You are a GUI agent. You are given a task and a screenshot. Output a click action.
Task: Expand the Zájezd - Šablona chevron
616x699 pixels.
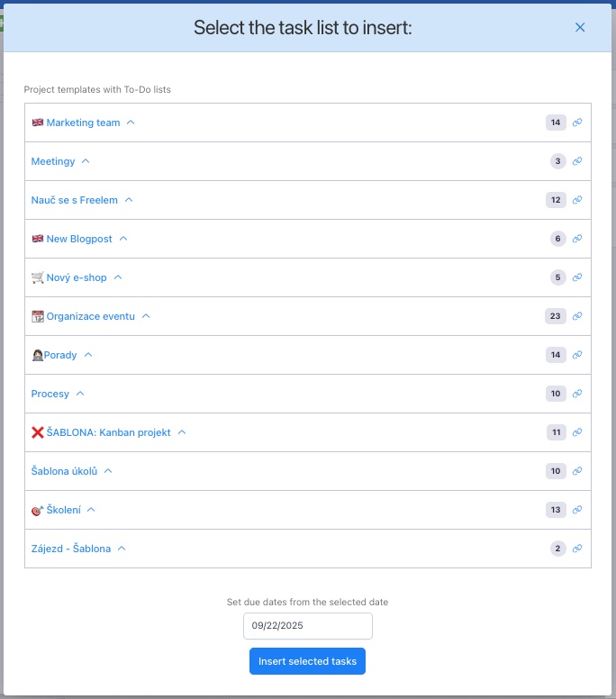[x=122, y=549]
